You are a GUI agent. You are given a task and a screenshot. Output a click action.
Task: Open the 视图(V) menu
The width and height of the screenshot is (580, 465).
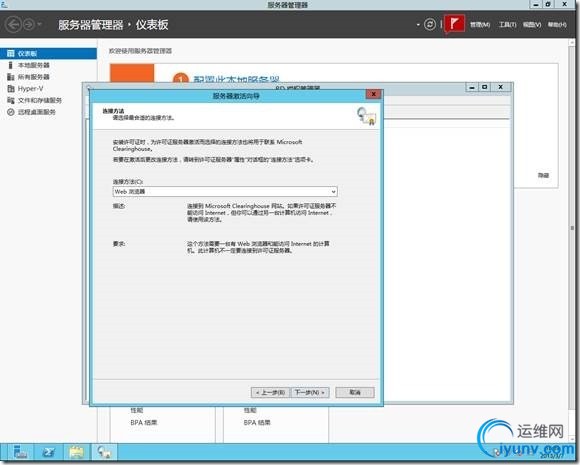coord(532,25)
